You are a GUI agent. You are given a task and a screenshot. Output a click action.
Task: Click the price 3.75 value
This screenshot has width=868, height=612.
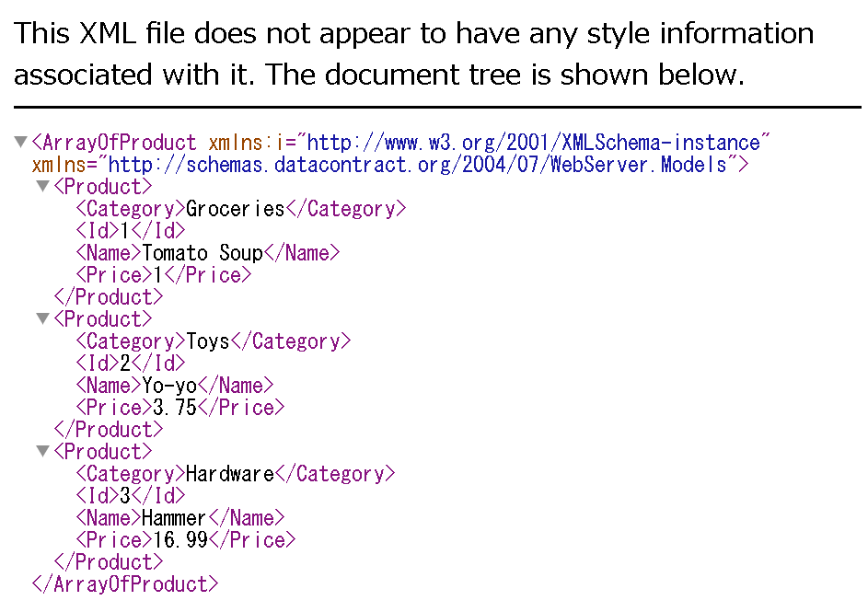click(174, 408)
